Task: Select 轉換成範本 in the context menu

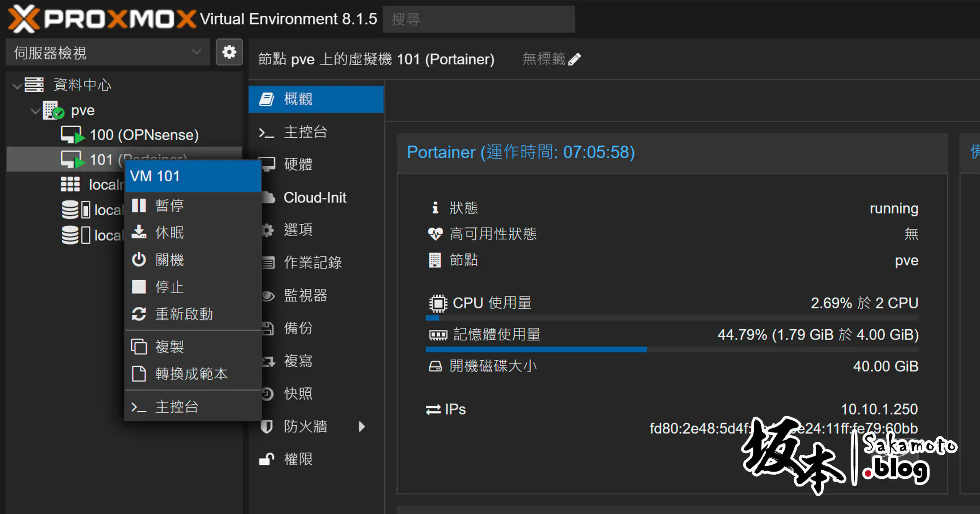Action: 191,374
